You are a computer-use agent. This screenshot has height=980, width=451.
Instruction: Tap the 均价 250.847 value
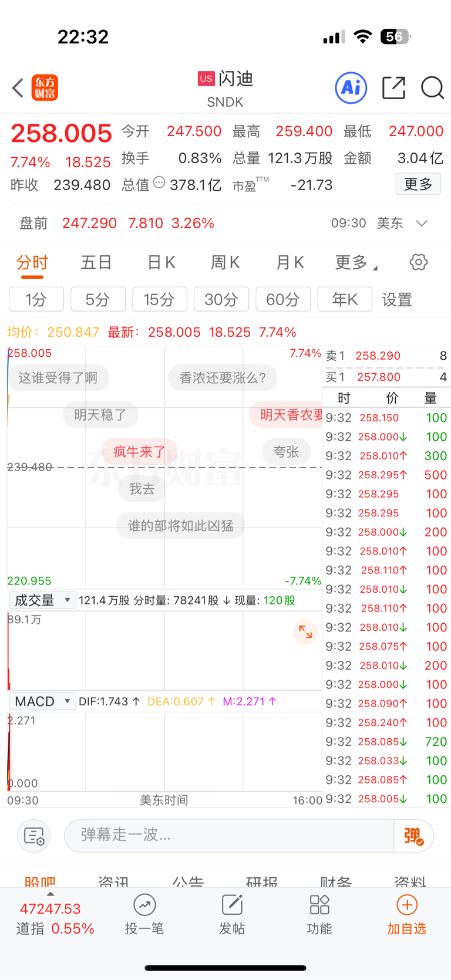53,332
